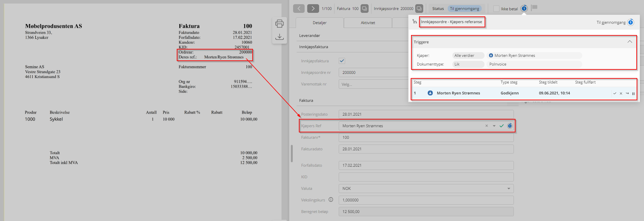Open Faktura 100 in new window icon
The image size is (644, 221).
[x=364, y=9]
